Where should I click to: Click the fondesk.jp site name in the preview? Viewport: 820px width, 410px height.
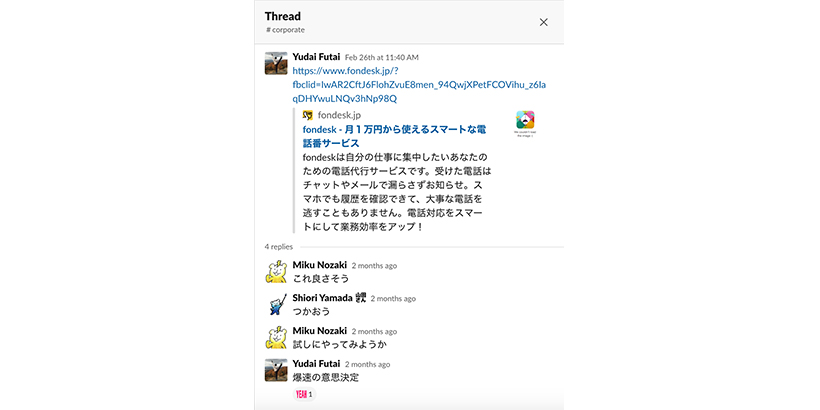click(x=339, y=115)
